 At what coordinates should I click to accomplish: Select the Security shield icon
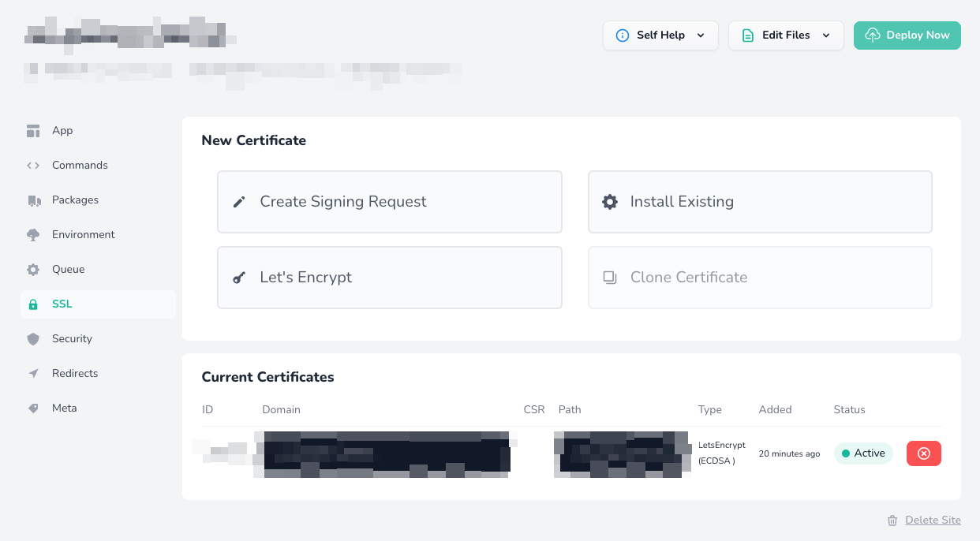pos(33,339)
